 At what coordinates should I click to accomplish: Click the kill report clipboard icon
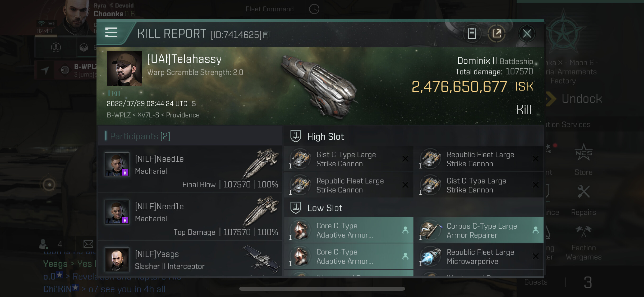pos(472,34)
